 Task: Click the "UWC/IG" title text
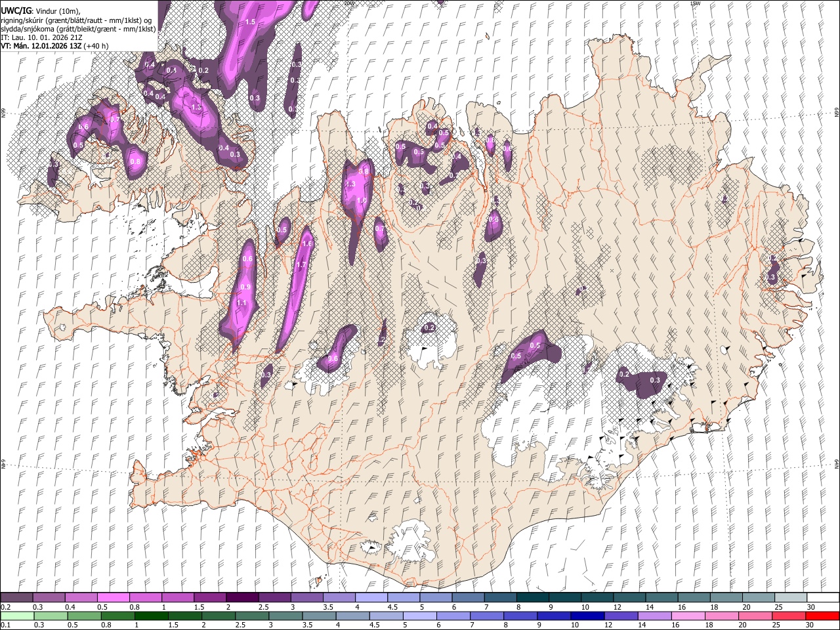click(16, 11)
